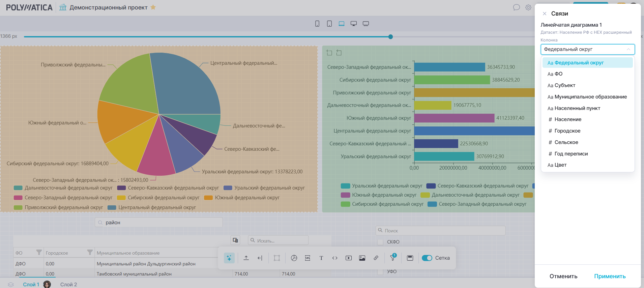Open the ФО column filter

click(39, 253)
